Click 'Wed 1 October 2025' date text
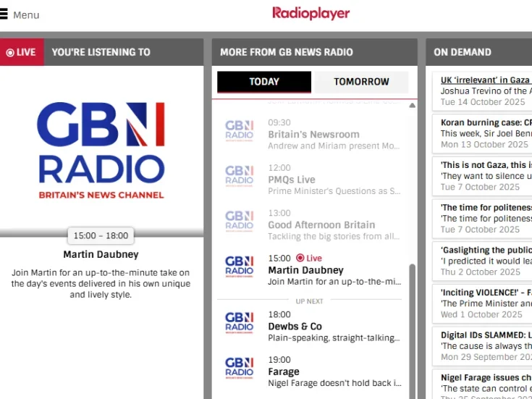The image size is (532, 399). tap(481, 314)
